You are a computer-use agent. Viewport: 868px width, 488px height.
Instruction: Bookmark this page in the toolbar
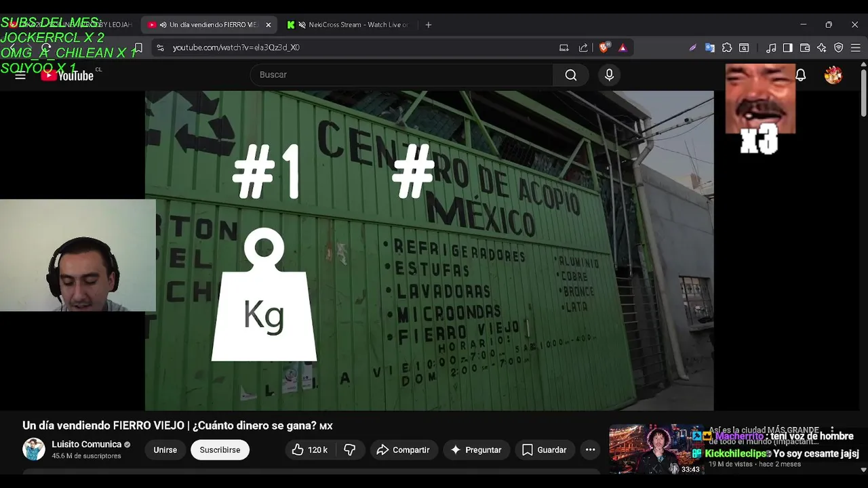point(138,47)
